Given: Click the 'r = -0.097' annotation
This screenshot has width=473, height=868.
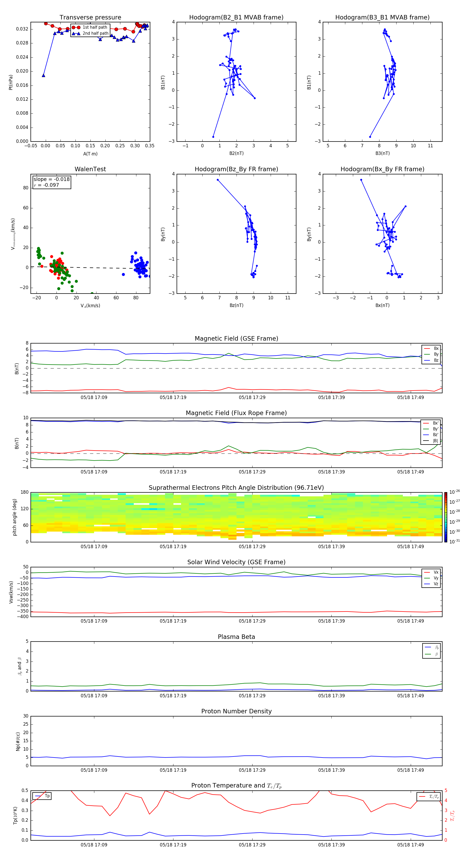Looking at the screenshot, I should [47, 185].
